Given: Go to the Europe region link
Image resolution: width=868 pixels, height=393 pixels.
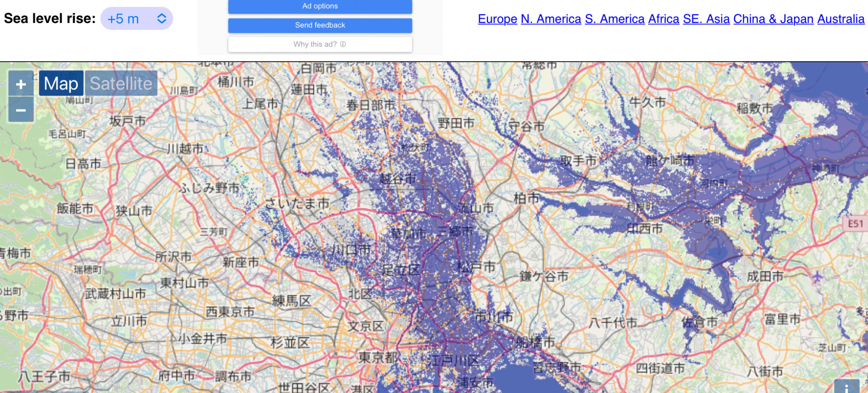Looking at the screenshot, I should (x=497, y=19).
